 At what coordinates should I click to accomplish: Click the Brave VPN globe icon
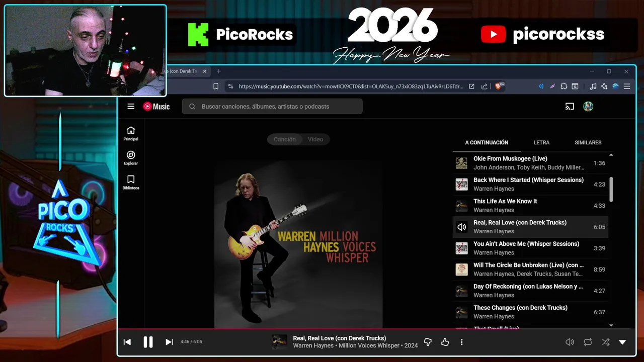click(x=615, y=86)
